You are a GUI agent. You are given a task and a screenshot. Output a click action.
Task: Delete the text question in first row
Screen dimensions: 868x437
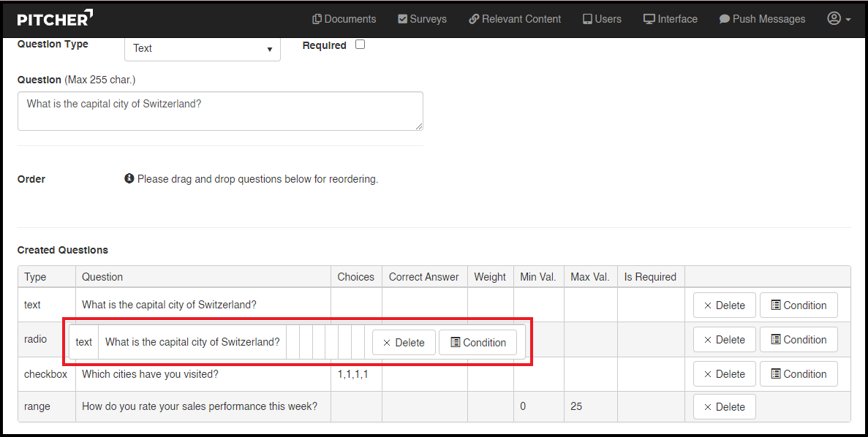(724, 305)
